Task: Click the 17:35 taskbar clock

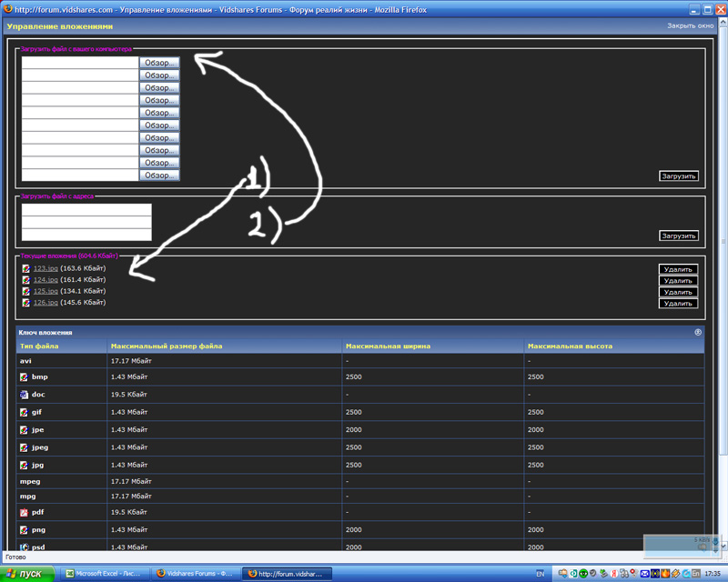Action: click(x=713, y=574)
